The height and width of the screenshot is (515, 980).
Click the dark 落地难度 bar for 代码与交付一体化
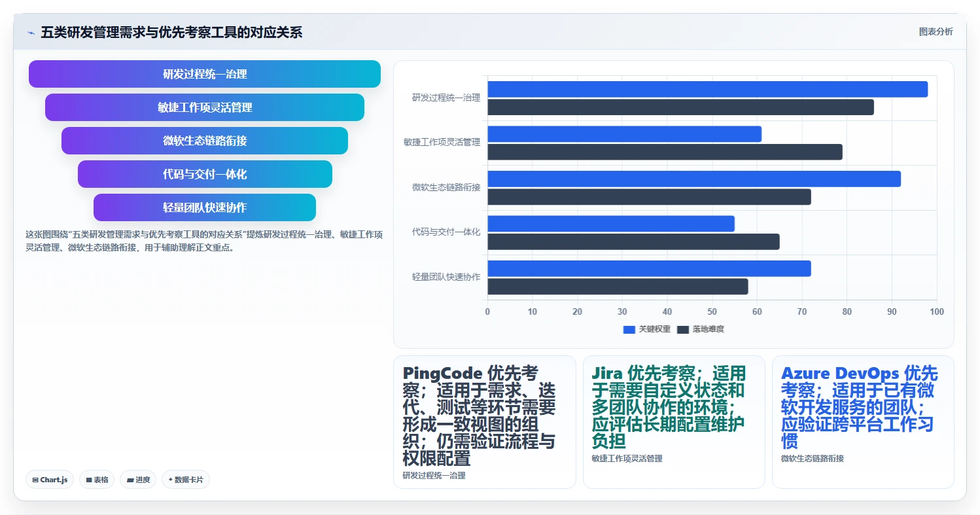pos(633,241)
